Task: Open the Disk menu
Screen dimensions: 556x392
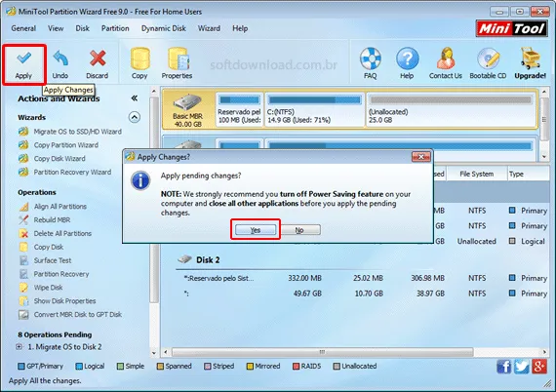Action: point(82,28)
